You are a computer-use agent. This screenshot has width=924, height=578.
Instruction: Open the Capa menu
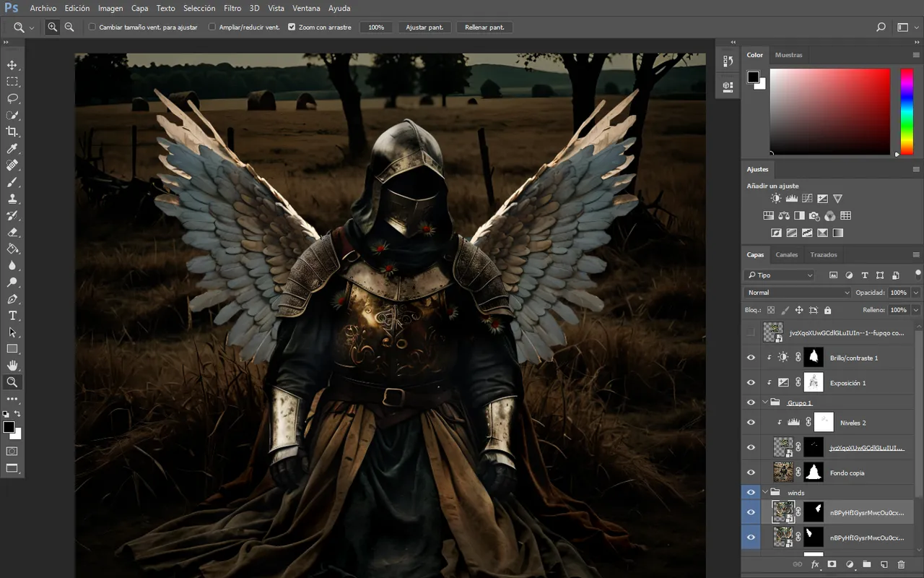[140, 9]
